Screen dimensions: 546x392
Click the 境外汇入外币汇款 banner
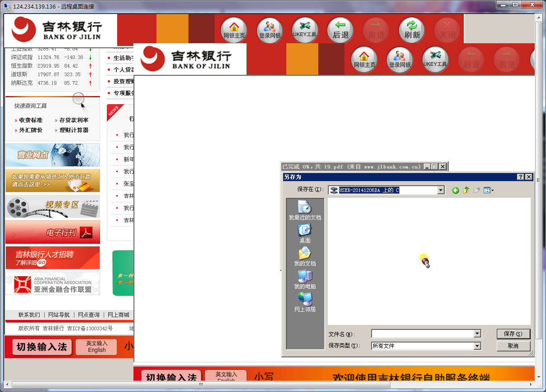coord(53,181)
